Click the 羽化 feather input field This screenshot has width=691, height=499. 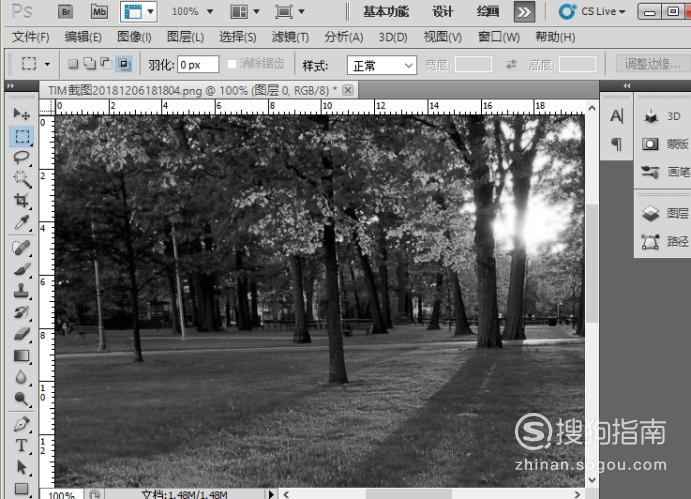[198, 65]
